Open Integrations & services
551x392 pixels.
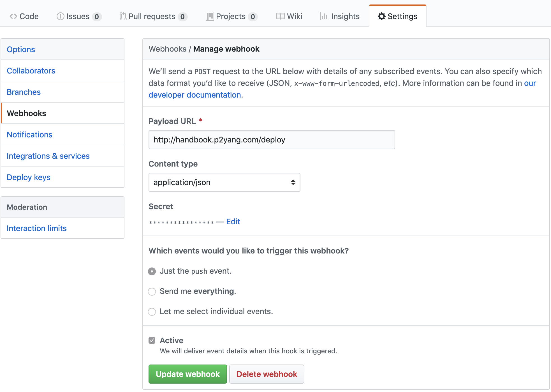coord(62,156)
